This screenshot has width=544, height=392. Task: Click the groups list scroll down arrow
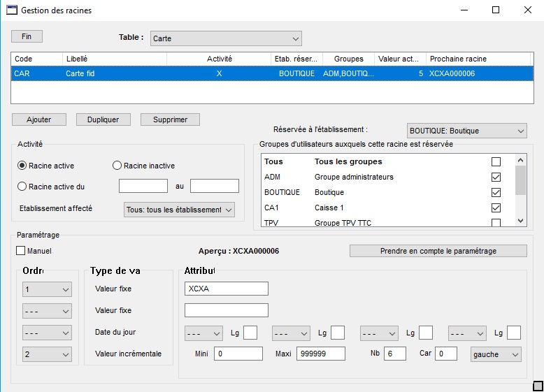point(520,220)
